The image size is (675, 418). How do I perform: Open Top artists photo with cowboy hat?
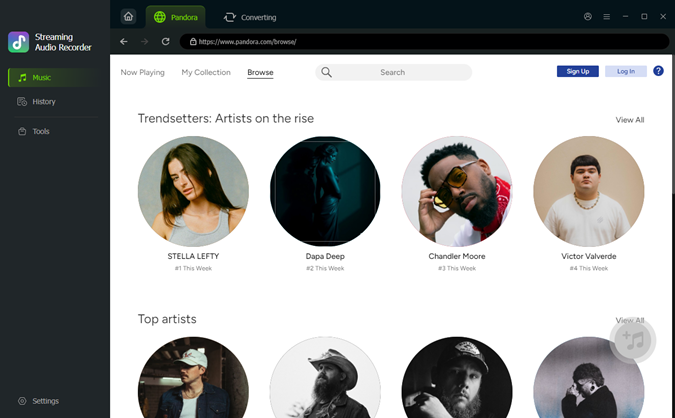(325, 378)
